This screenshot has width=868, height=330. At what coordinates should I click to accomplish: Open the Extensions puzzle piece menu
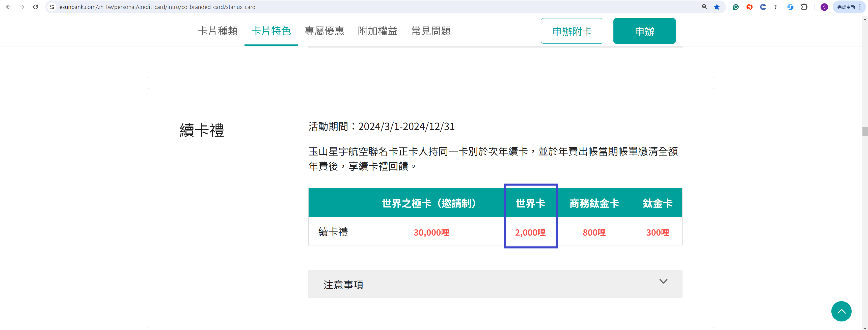[x=804, y=7]
